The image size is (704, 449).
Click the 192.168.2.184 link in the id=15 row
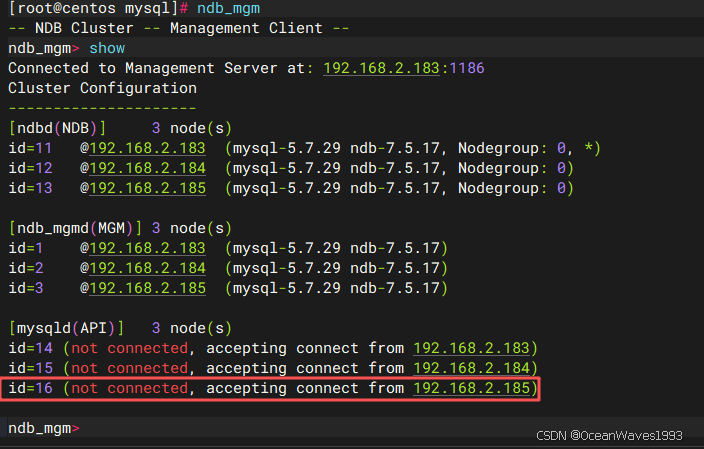(x=471, y=368)
